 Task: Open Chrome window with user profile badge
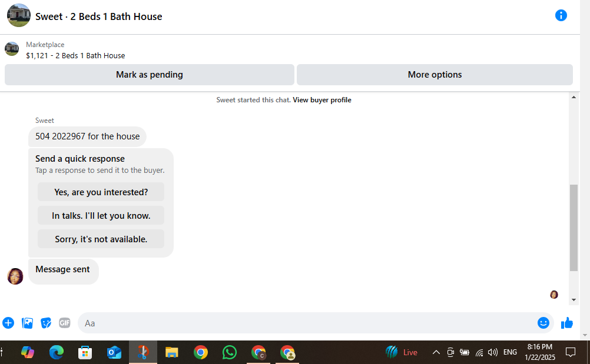[287, 352]
